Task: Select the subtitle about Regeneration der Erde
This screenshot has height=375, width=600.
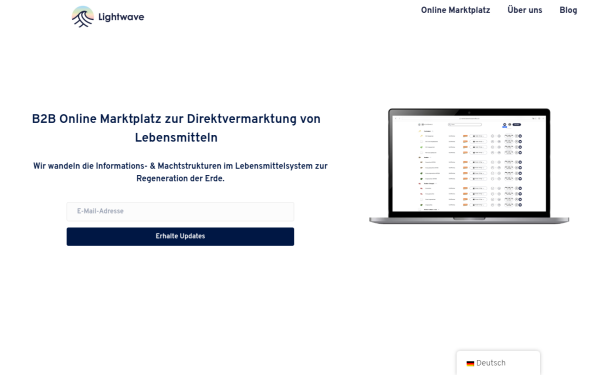Action: (x=180, y=172)
